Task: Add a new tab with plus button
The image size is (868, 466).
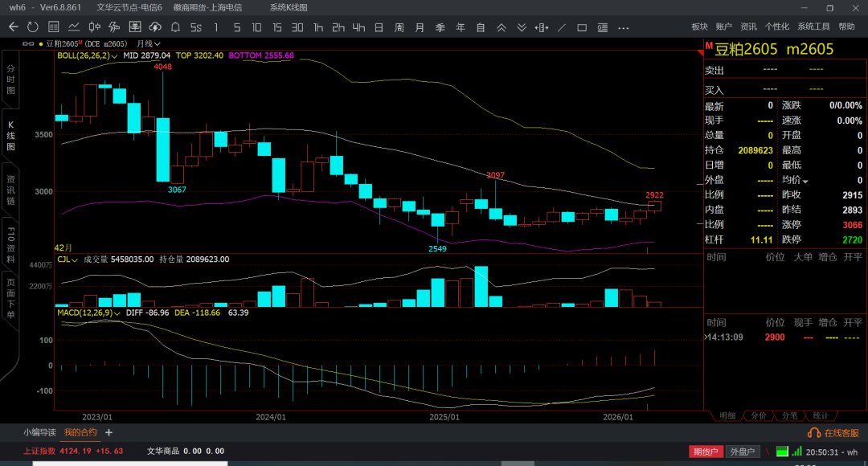Action: click(108, 433)
